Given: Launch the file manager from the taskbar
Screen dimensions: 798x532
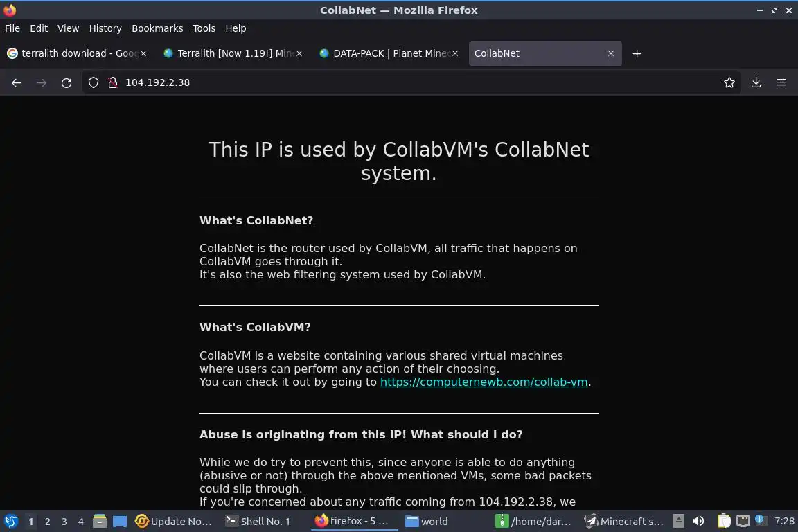Looking at the screenshot, I should click(x=100, y=522).
